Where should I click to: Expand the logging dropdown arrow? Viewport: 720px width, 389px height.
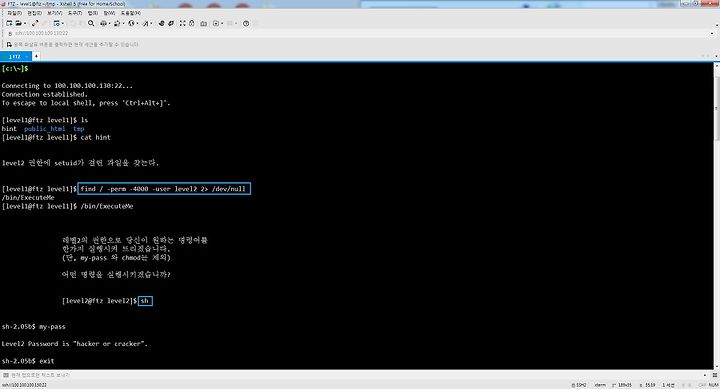pyautogui.click(x=222, y=23)
